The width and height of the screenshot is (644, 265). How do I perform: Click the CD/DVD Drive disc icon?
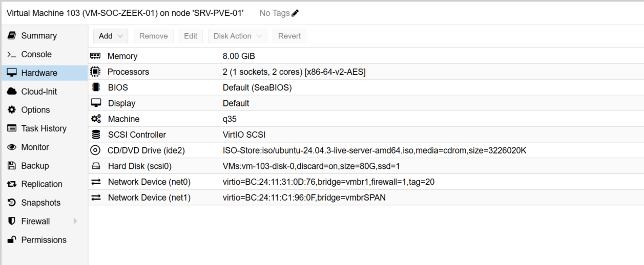(x=95, y=150)
